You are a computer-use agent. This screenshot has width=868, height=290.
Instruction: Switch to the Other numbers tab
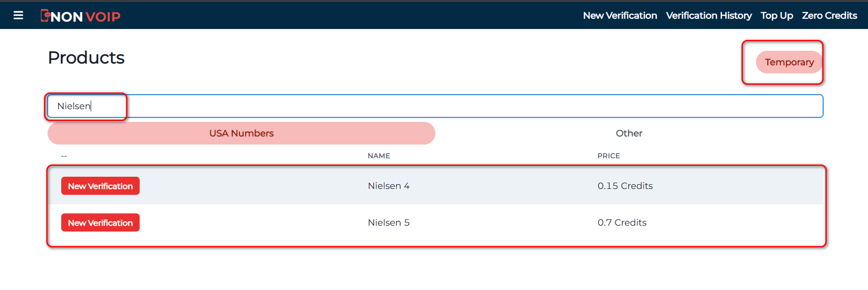tap(629, 133)
